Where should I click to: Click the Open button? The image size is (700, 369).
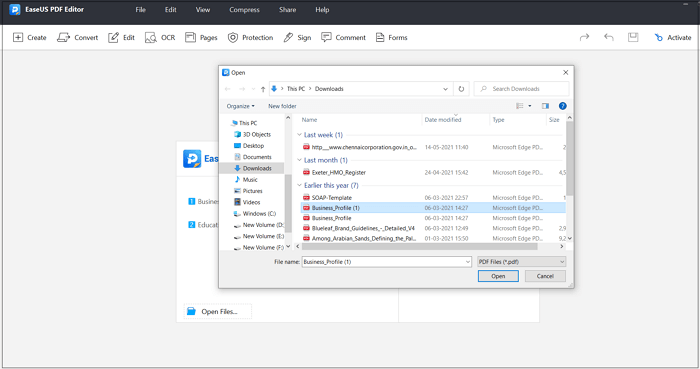click(x=498, y=276)
